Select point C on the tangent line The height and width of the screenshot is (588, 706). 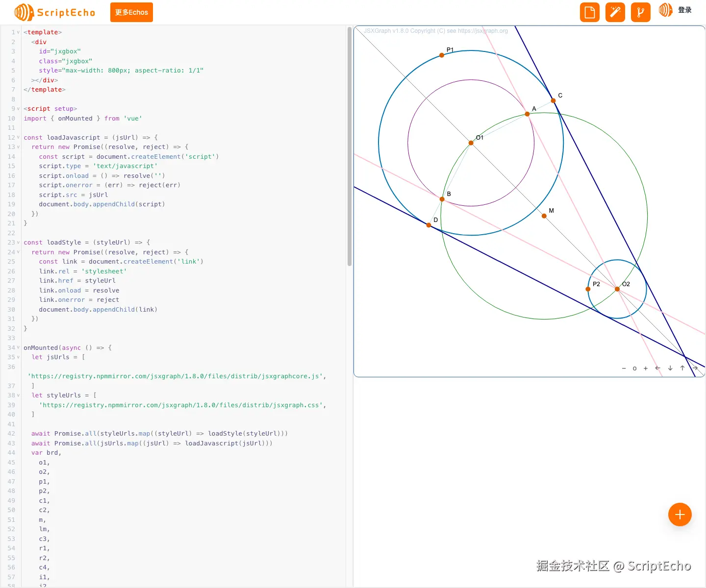click(554, 100)
